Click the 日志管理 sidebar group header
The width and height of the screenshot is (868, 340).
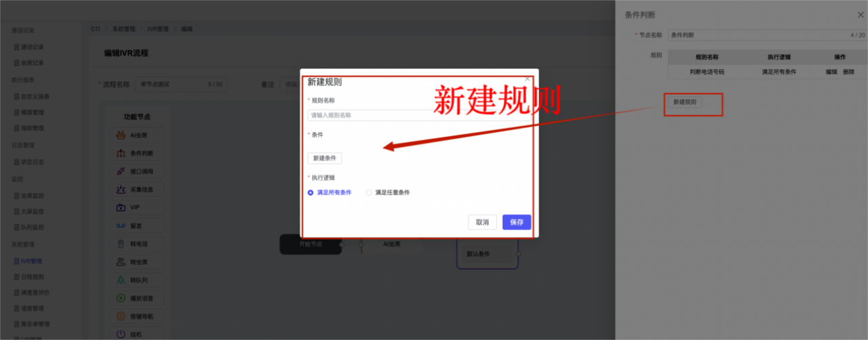click(22, 145)
